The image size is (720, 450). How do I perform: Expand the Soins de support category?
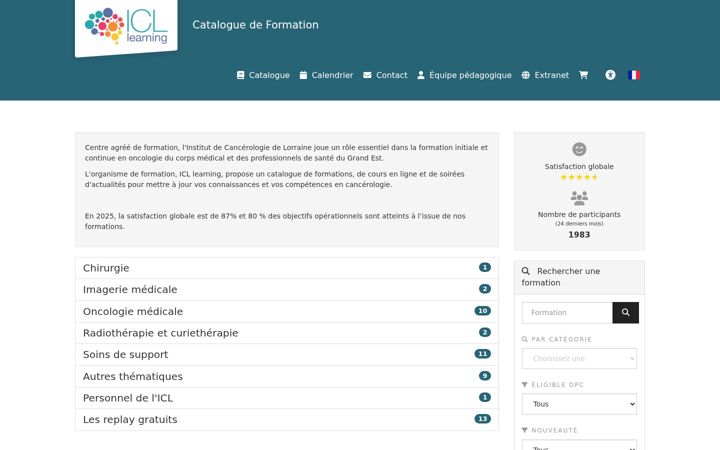(x=287, y=354)
